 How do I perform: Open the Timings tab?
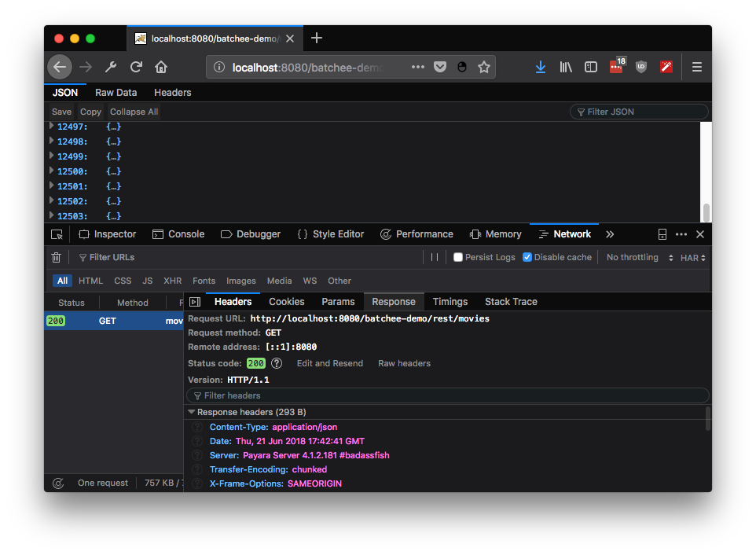tap(450, 302)
